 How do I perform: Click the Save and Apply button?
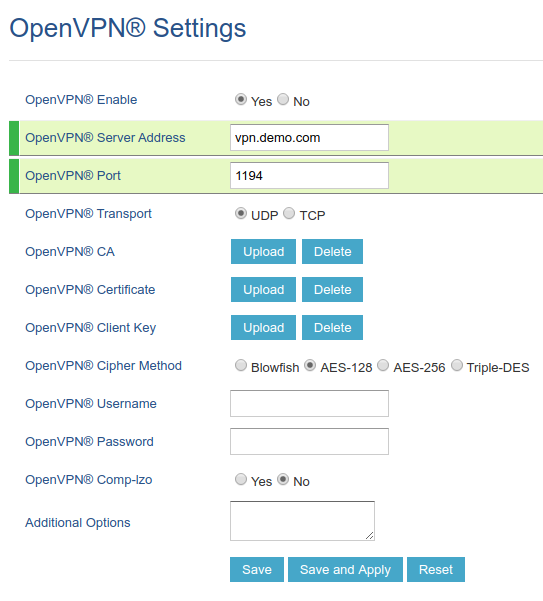345,569
